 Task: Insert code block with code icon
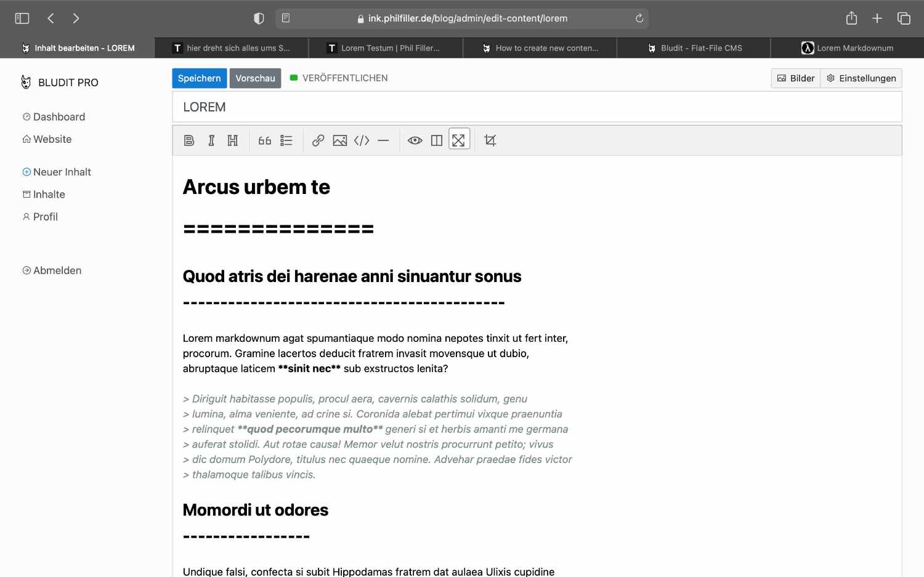coord(362,140)
